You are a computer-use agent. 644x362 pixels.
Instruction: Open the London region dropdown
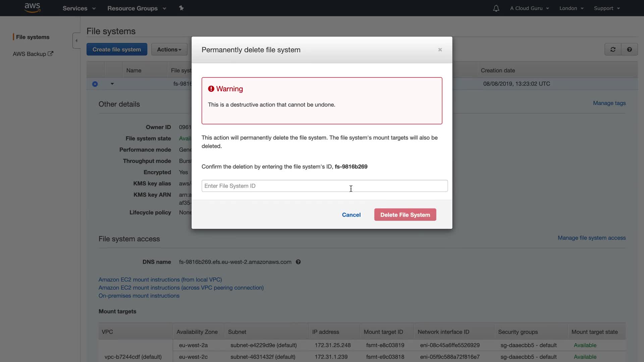[571, 8]
